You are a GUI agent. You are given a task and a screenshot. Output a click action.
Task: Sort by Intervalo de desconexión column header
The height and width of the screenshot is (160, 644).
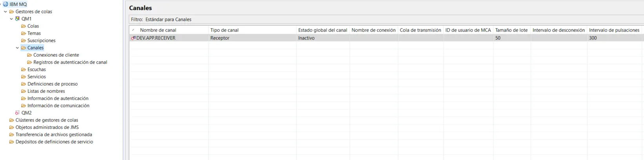coord(558,30)
